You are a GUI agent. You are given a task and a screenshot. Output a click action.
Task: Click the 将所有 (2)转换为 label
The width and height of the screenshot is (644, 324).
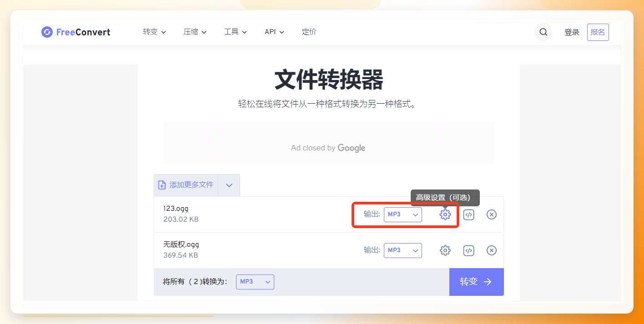click(195, 282)
